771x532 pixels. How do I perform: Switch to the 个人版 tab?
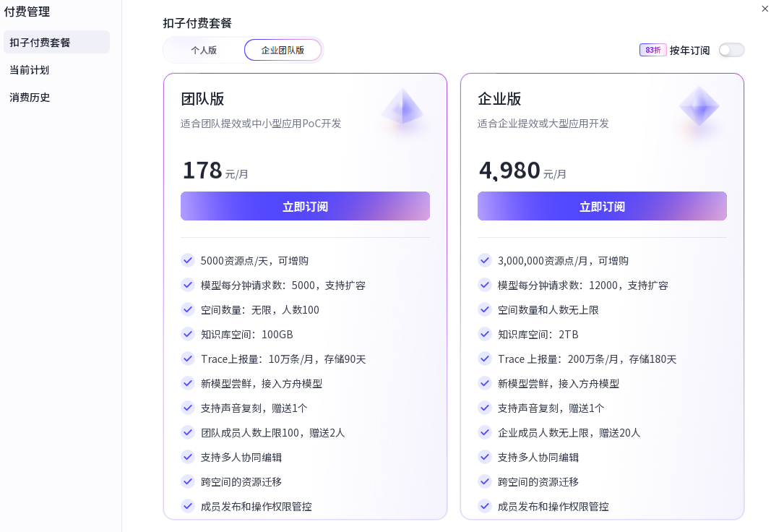tap(204, 50)
